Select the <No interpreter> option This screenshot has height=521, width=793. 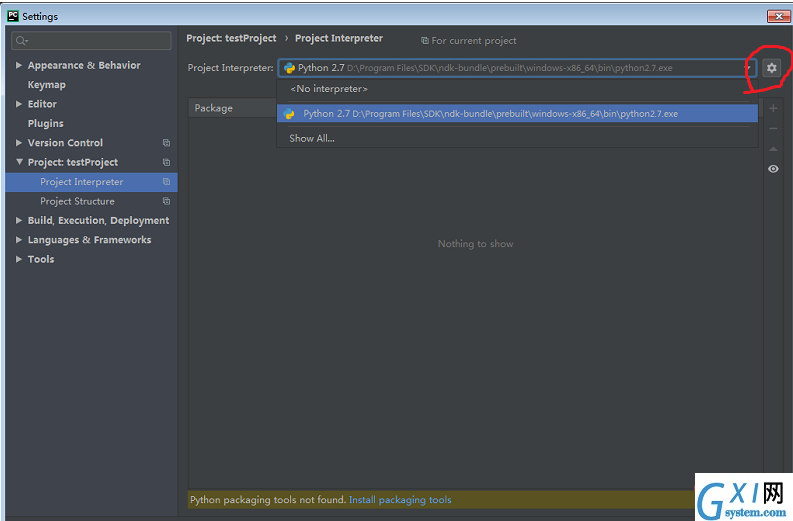pyautogui.click(x=329, y=89)
